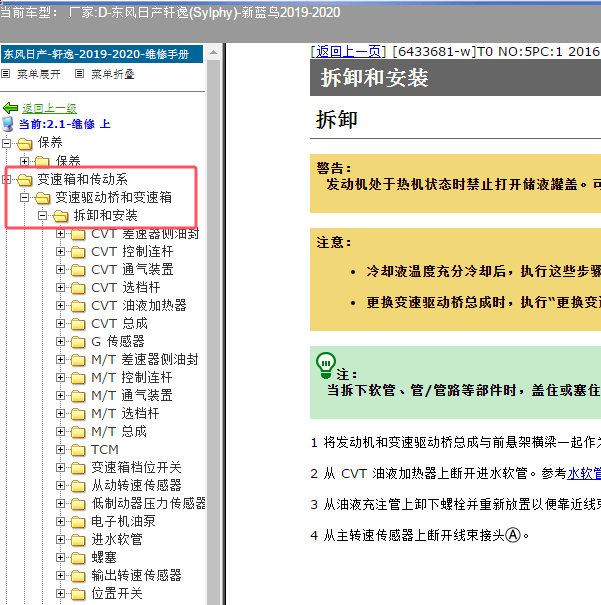Click folder icon of M/T 总成
The image size is (601, 605).
78,432
